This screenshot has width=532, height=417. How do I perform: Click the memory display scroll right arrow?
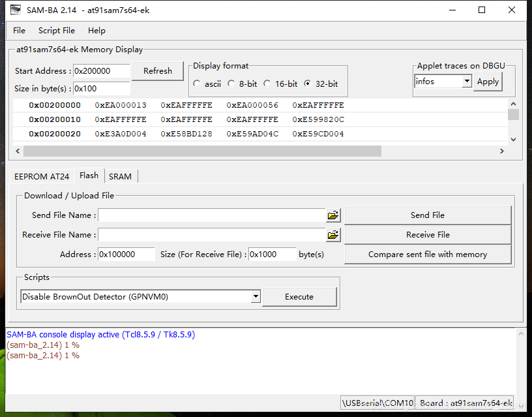[502, 151]
